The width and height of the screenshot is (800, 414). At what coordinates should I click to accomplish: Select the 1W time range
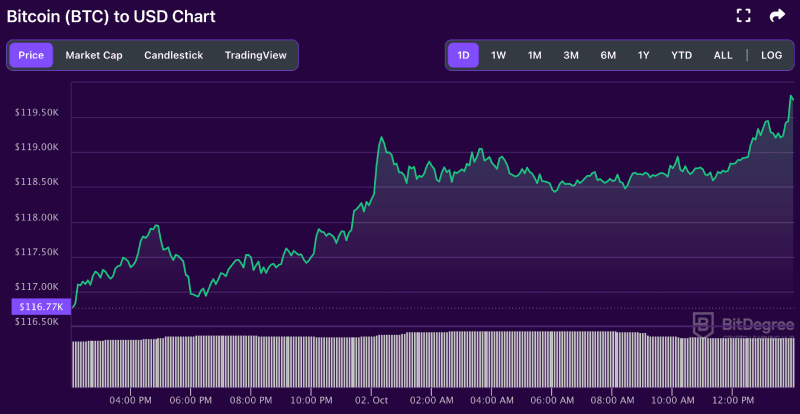(x=498, y=55)
